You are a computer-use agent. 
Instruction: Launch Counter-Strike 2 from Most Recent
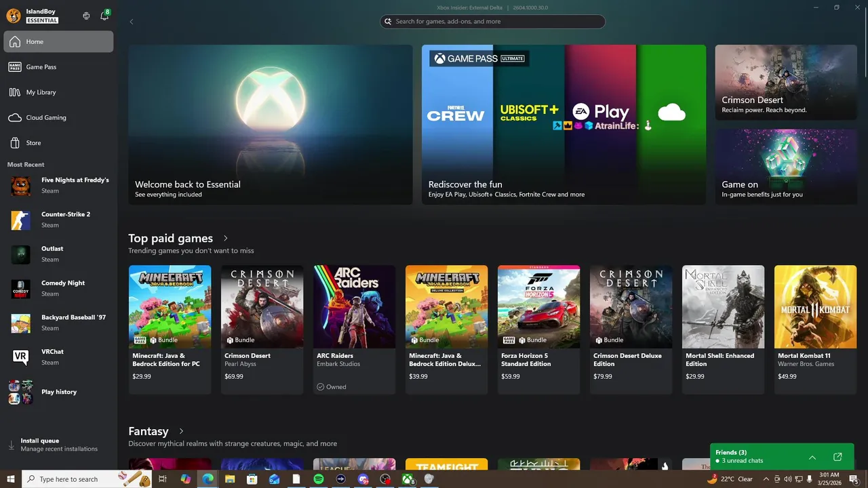58,220
